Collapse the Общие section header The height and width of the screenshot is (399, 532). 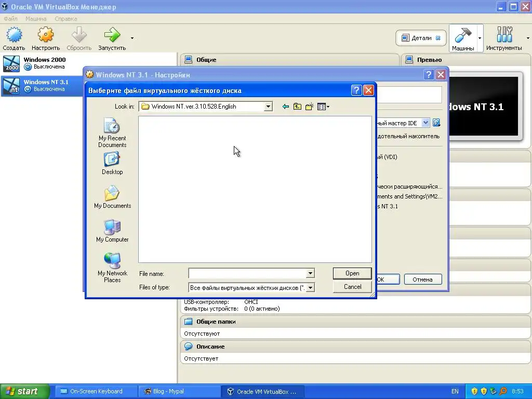[289, 60]
